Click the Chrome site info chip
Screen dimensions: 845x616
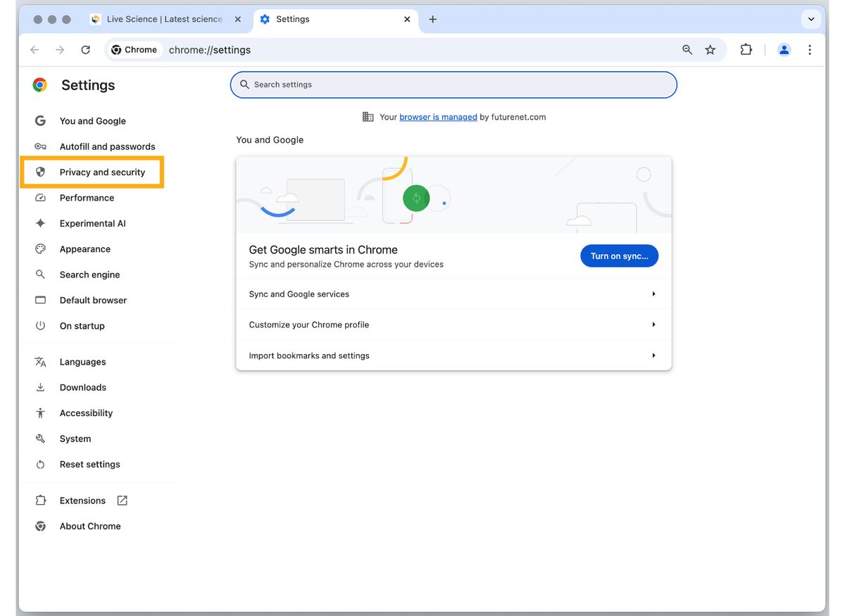coord(134,50)
